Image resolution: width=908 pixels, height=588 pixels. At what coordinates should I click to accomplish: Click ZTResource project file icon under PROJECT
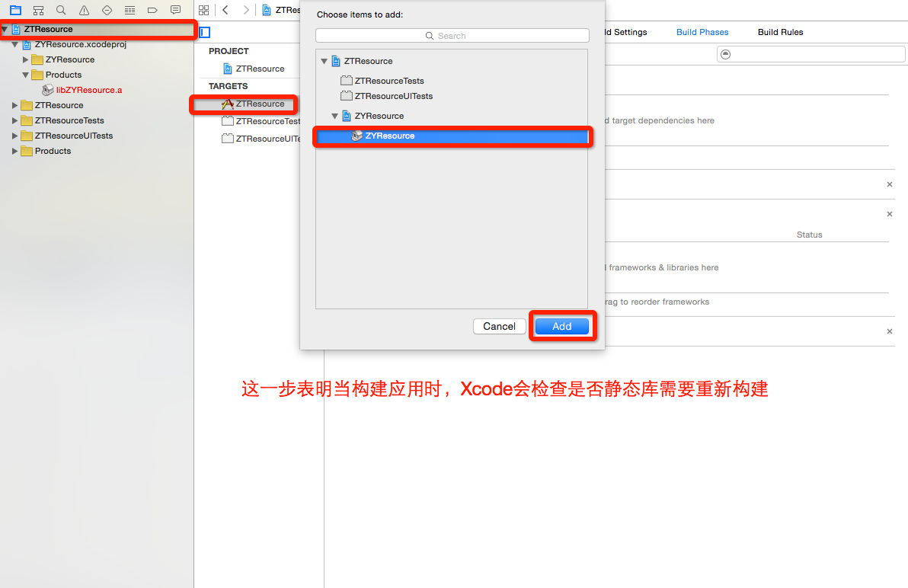point(228,69)
